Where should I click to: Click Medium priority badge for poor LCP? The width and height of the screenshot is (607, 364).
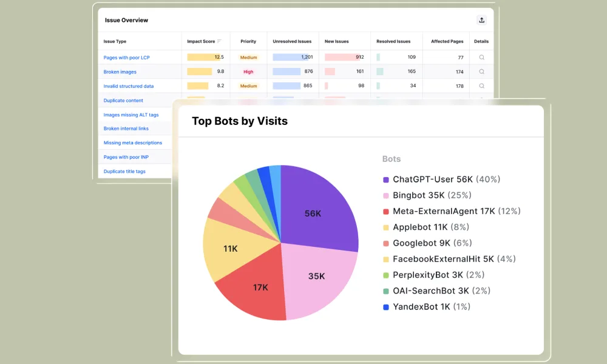[x=248, y=57]
